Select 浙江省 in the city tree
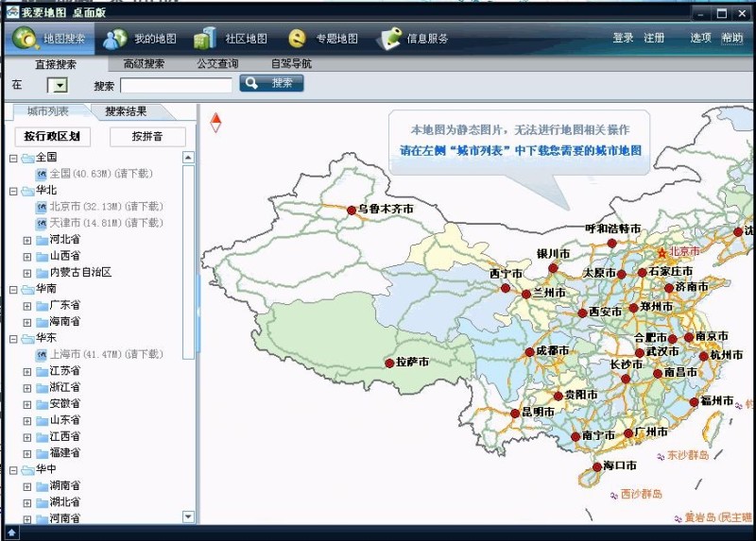 coord(64,387)
